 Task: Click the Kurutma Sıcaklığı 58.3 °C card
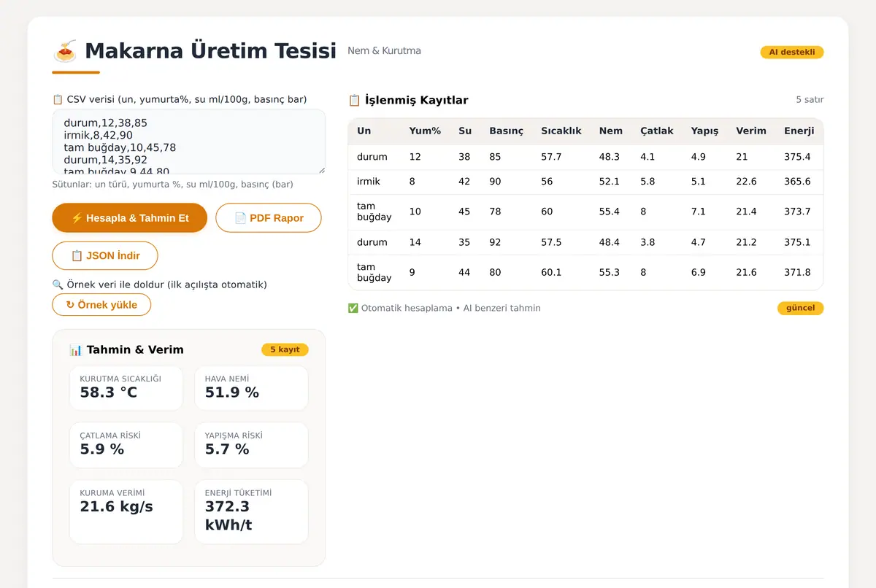(x=126, y=388)
